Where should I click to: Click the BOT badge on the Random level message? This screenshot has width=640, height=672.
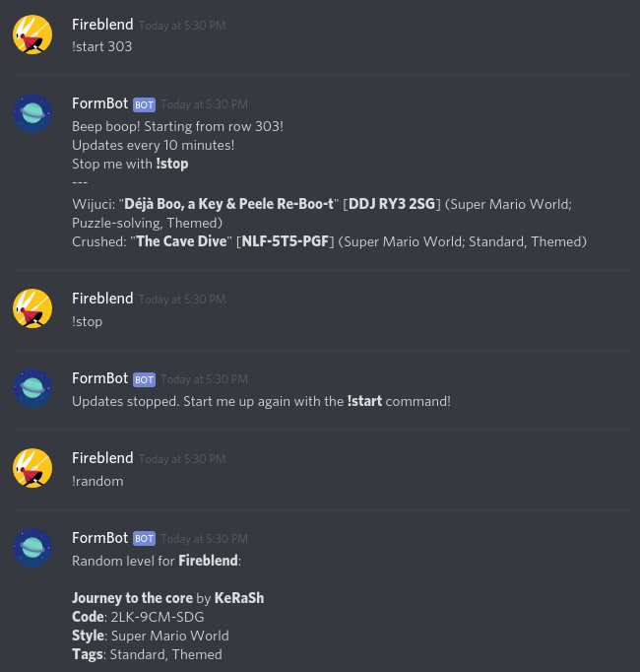point(144,539)
